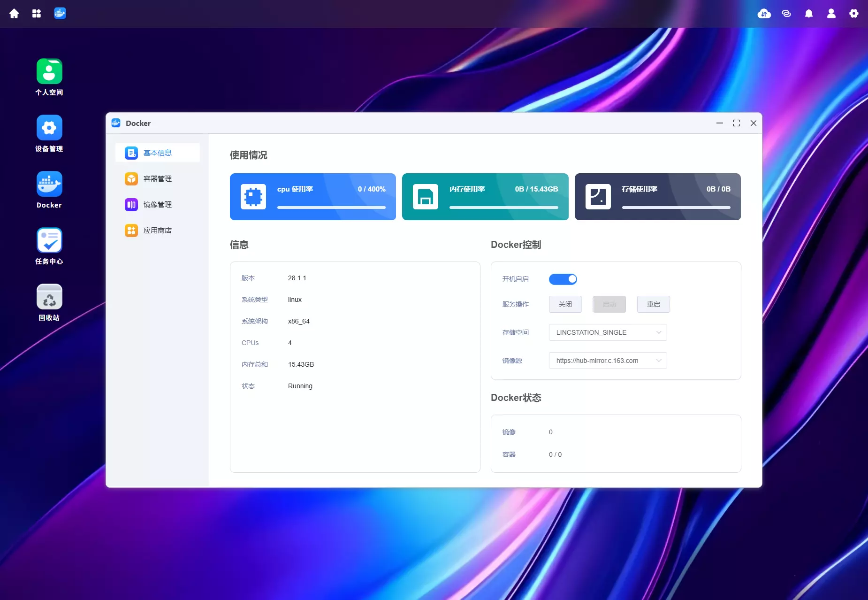Switch to 应用商店 section
868x600 pixels.
158,231
